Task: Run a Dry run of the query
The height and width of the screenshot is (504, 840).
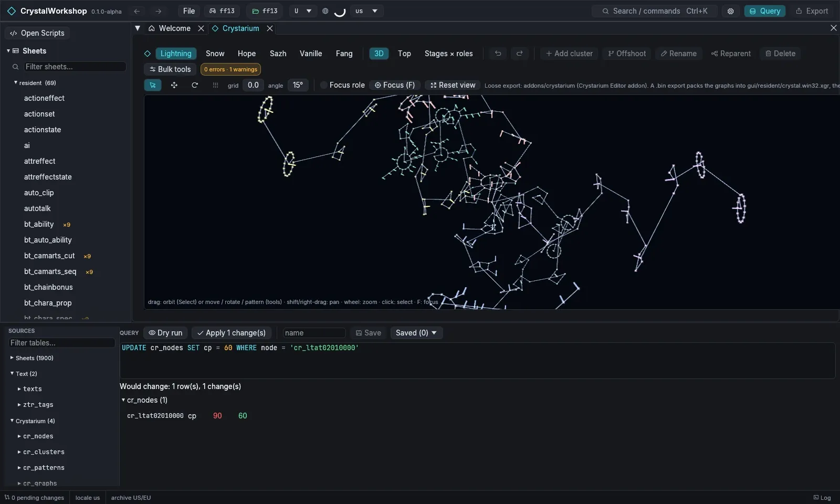Action: tap(165, 333)
